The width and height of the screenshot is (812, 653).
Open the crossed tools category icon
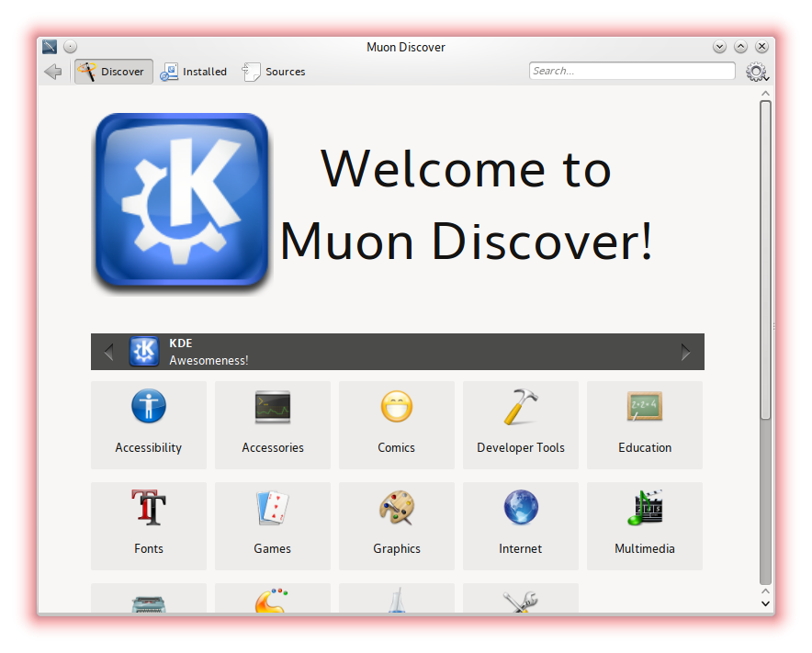pos(521,602)
